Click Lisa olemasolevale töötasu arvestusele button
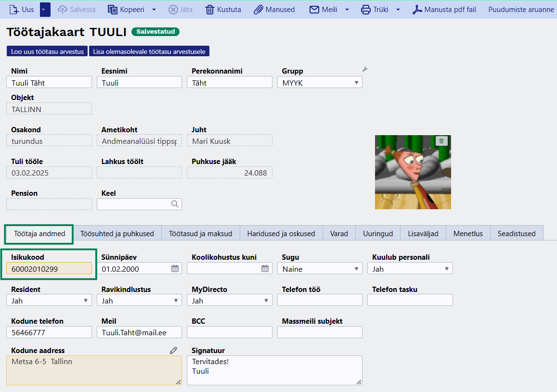Screen dimensions: 557x392 149,51
